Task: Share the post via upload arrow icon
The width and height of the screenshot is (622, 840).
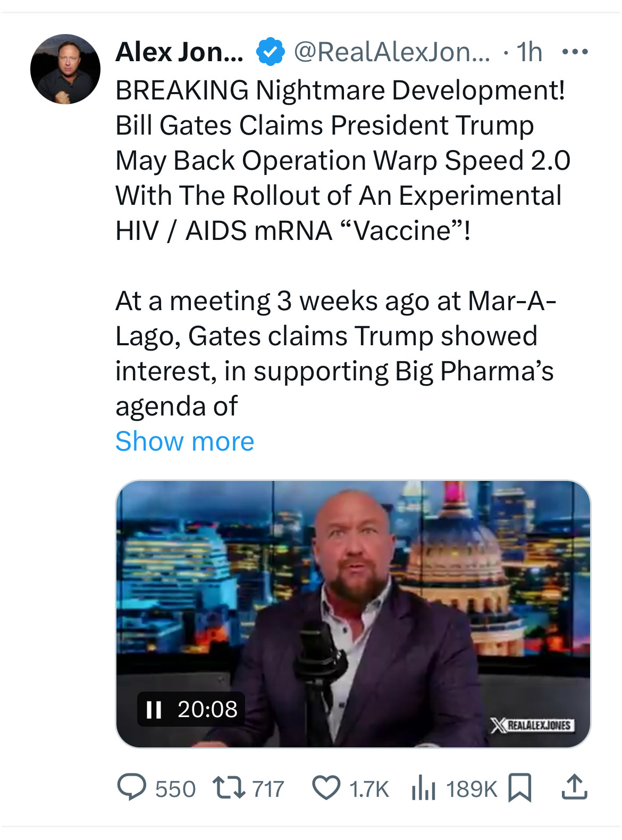Action: (574, 788)
